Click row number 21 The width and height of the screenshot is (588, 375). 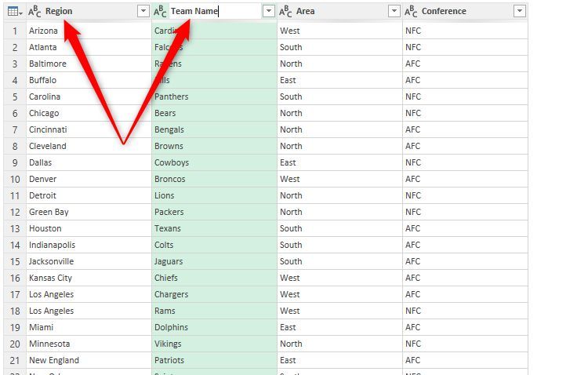tap(14, 360)
